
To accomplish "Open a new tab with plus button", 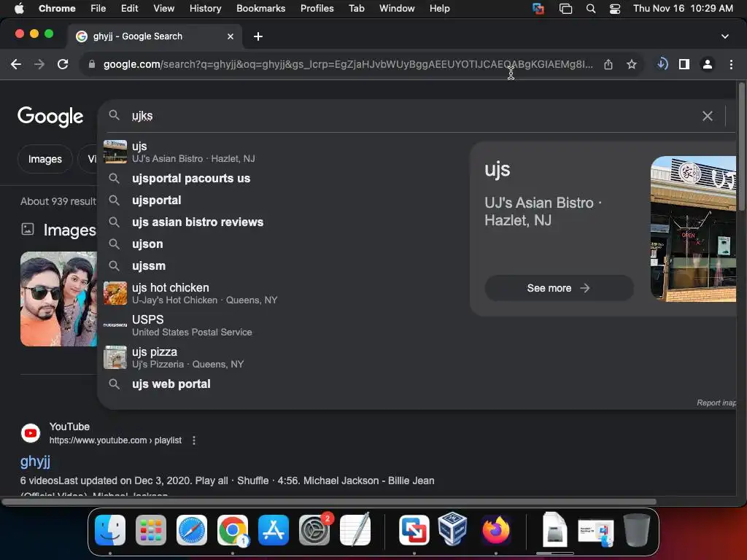I will (258, 36).
